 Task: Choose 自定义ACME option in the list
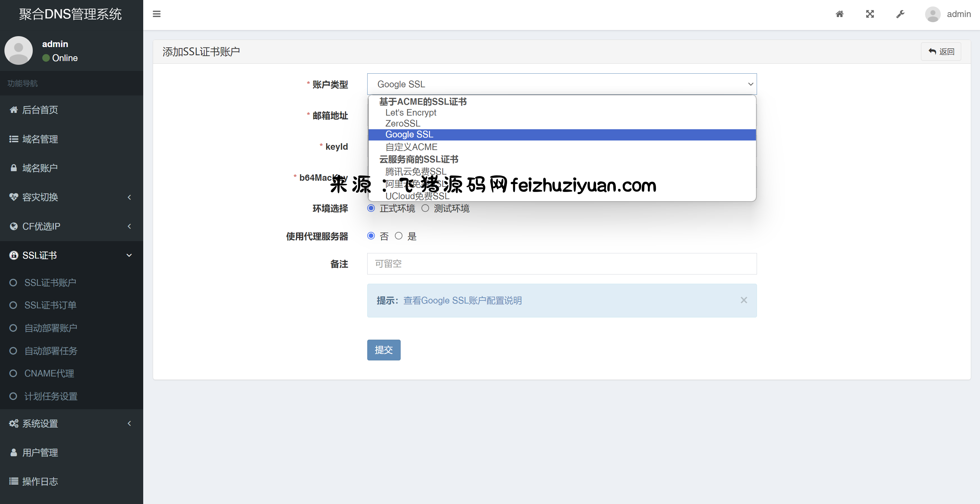(x=411, y=147)
